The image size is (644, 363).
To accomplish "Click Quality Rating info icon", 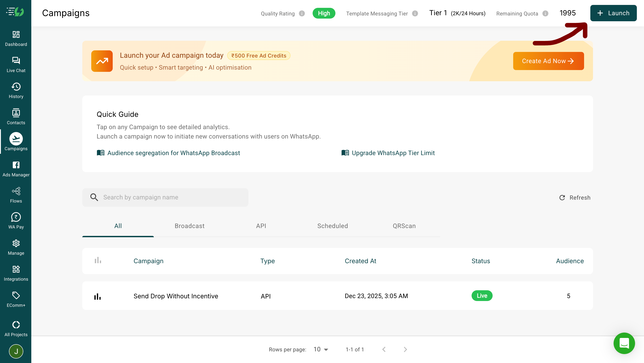I will 302,13.
